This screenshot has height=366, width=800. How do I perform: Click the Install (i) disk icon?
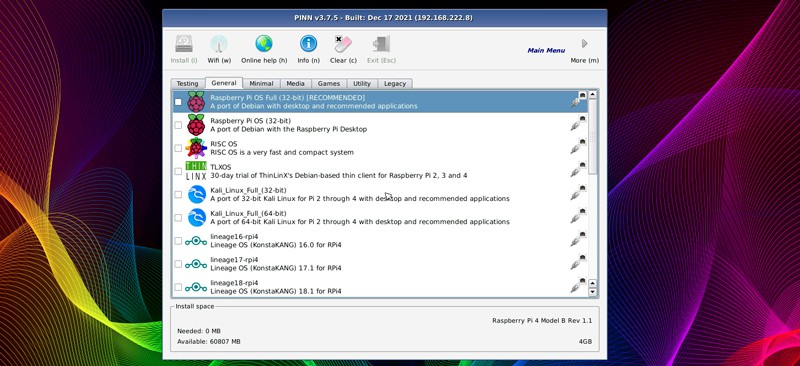(184, 44)
